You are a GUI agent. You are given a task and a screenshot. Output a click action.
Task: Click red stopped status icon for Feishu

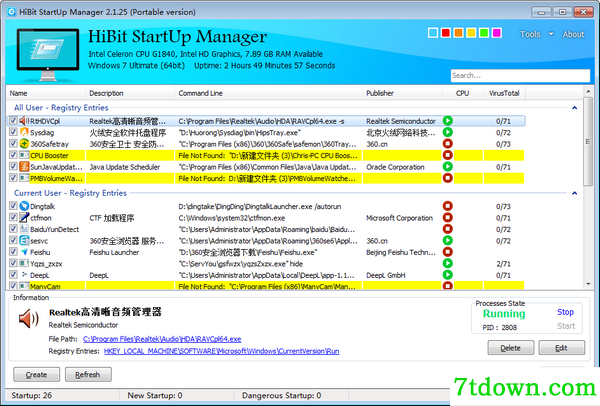(x=448, y=252)
